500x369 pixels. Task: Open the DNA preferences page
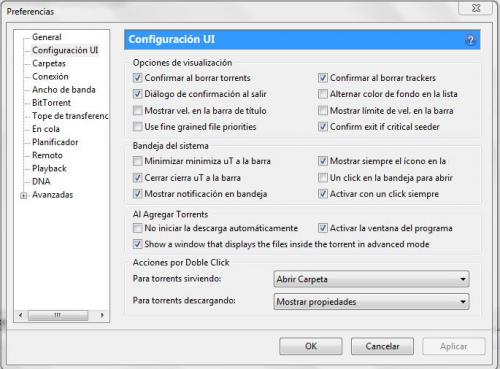(41, 181)
